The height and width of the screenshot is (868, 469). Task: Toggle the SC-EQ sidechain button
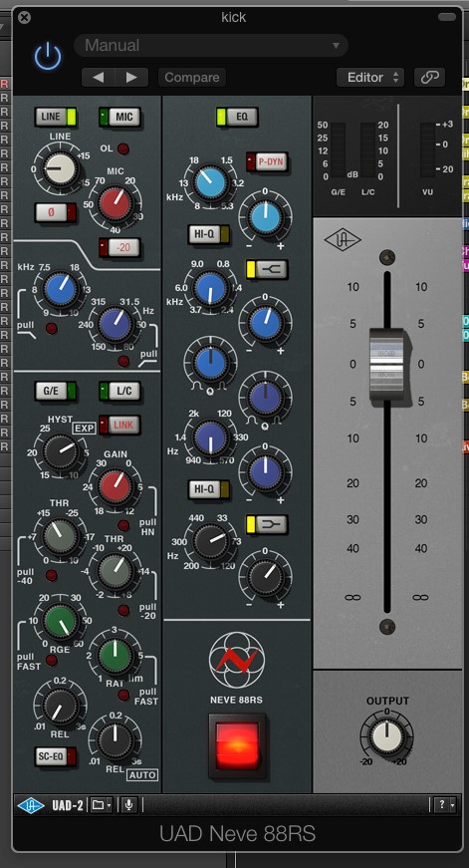[x=56, y=755]
